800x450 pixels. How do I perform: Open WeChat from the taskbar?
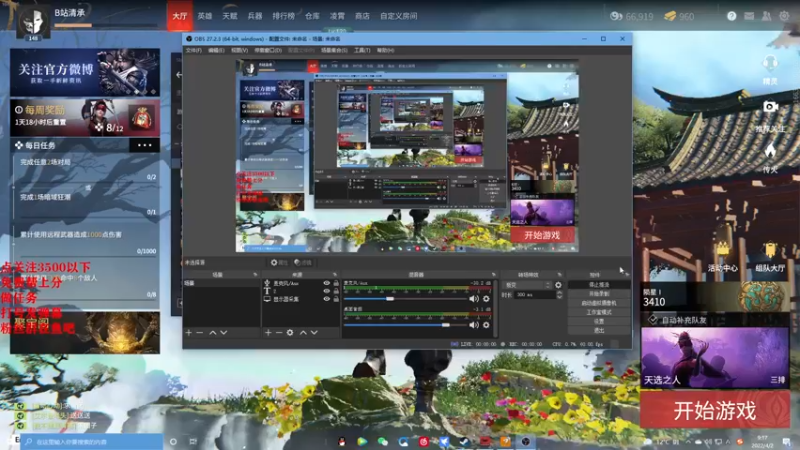pyautogui.click(x=383, y=441)
